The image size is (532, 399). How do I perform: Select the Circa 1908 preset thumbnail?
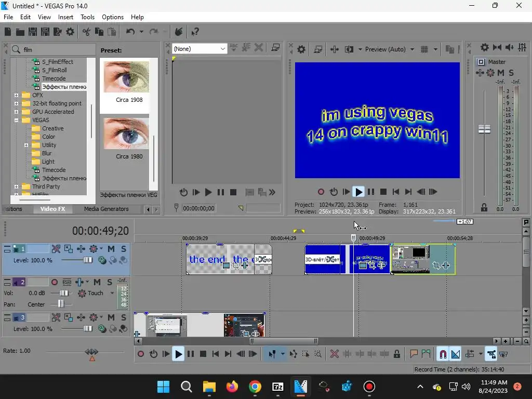(x=126, y=77)
